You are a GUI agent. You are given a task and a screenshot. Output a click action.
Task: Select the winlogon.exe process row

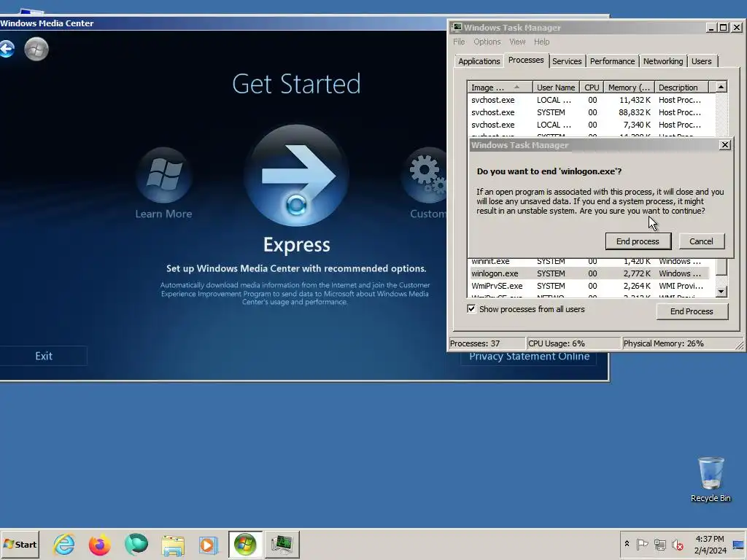pos(589,273)
